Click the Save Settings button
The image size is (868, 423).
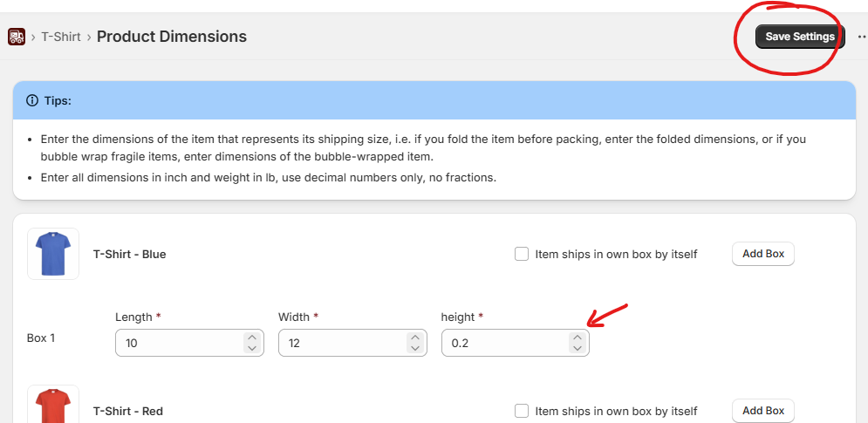click(x=800, y=37)
